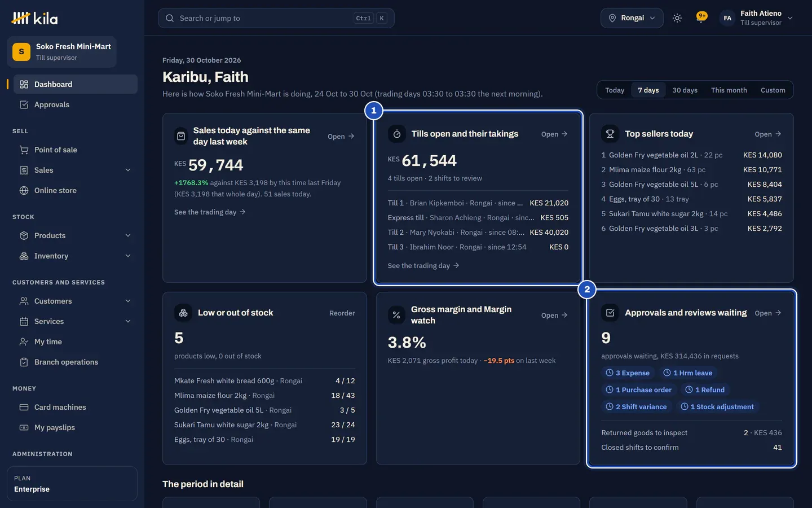This screenshot has height=508, width=812.
Task: Expand the Services submenu chevron
Action: click(128, 321)
